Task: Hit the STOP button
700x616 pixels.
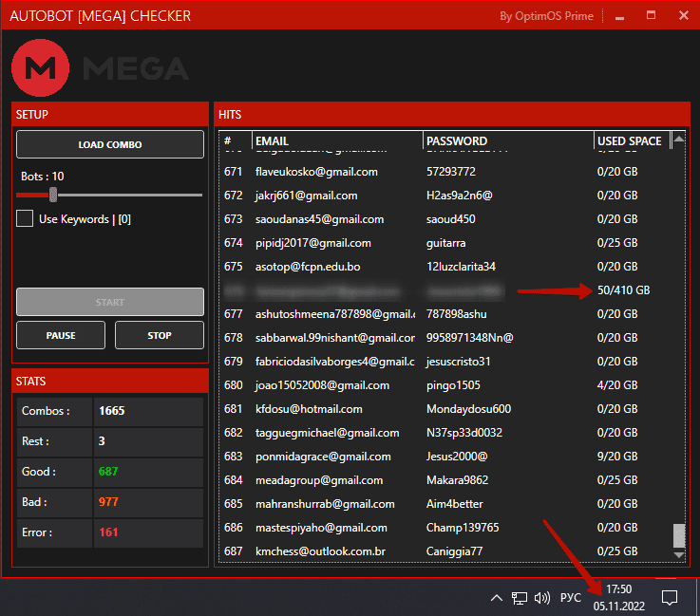Action: (x=160, y=335)
